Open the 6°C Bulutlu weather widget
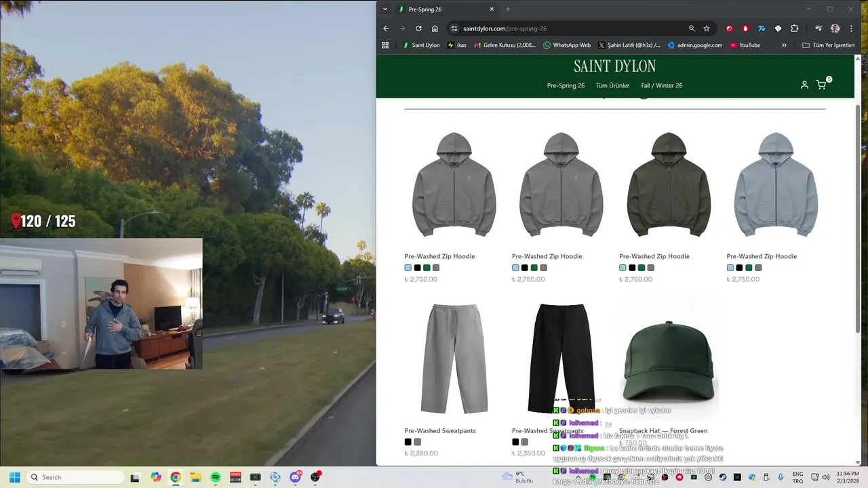Image resolution: width=868 pixels, height=488 pixels. (x=518, y=477)
